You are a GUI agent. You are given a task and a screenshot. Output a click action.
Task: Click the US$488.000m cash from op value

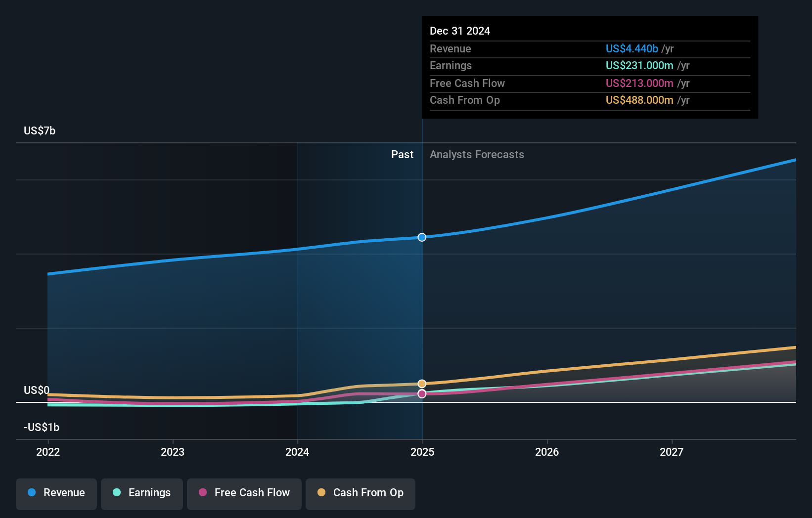pos(639,100)
